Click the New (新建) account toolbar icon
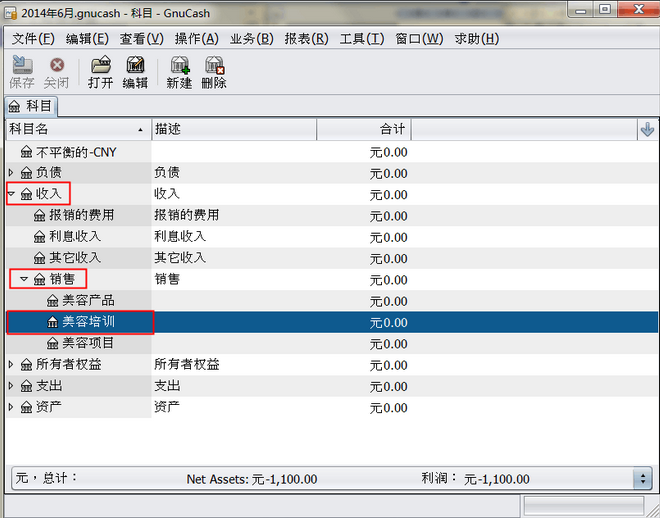Viewport: 660px width, 518px height. tap(180, 65)
